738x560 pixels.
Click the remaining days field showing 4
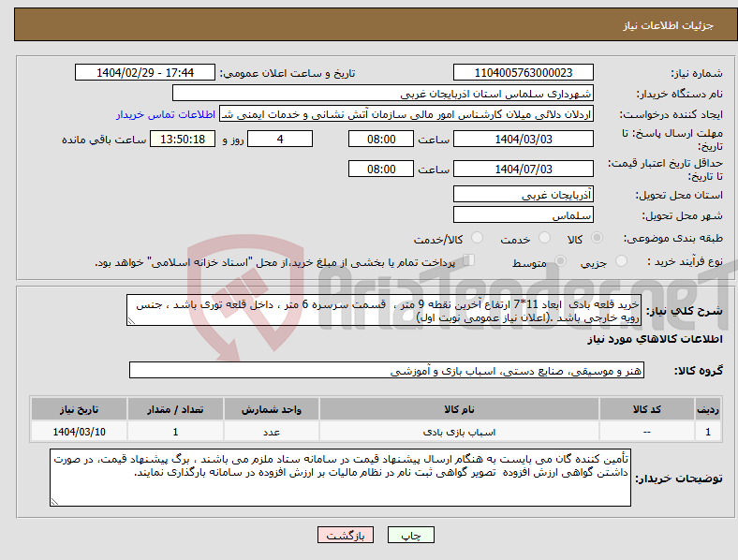(x=280, y=139)
